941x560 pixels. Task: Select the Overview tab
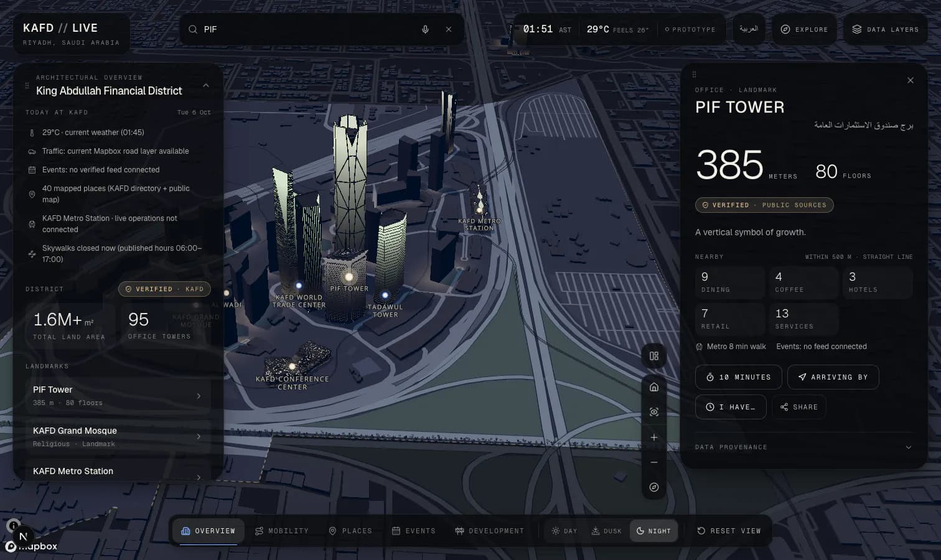208,531
